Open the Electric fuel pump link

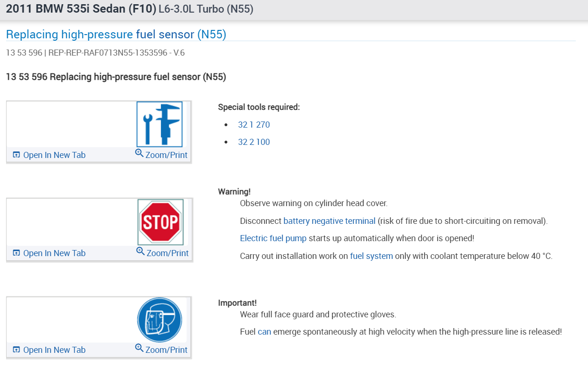click(273, 238)
